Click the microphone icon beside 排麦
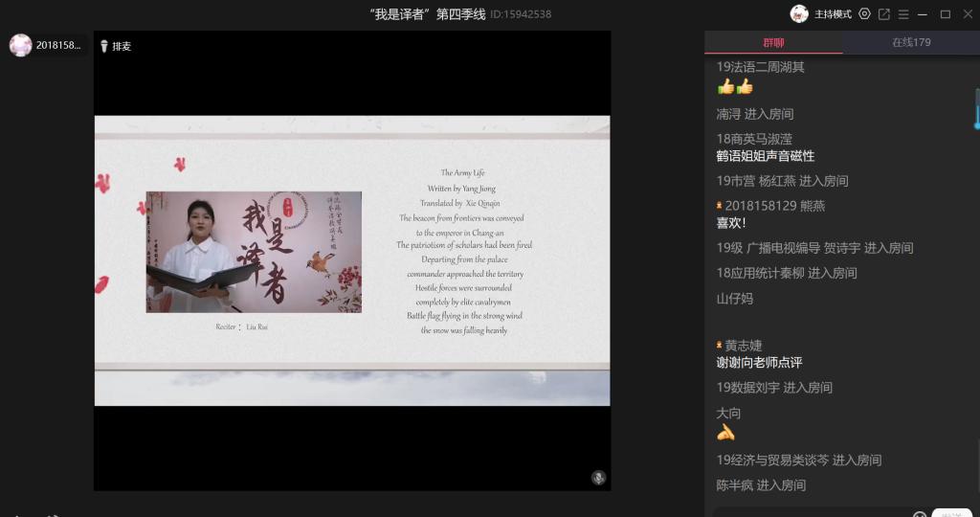Image resolution: width=980 pixels, height=517 pixels. coord(103,46)
